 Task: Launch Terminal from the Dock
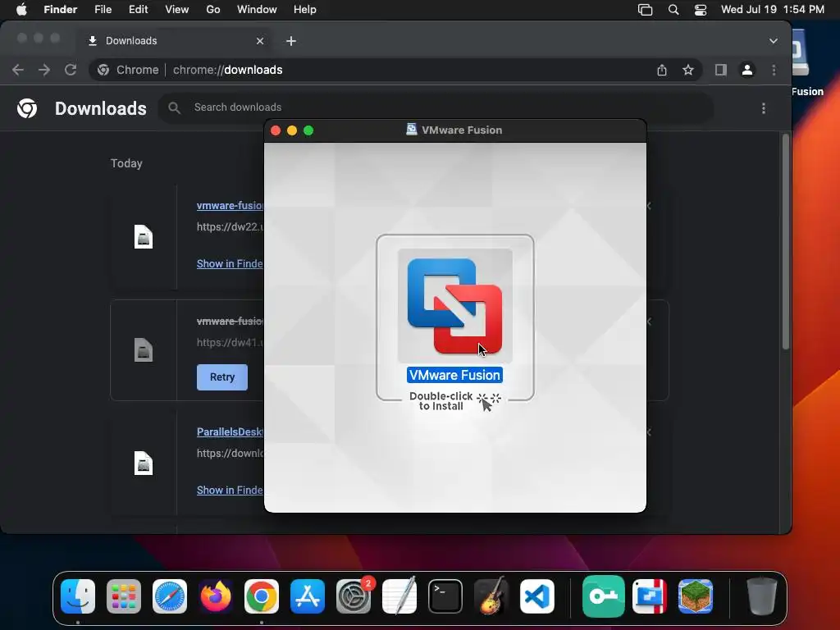445,596
